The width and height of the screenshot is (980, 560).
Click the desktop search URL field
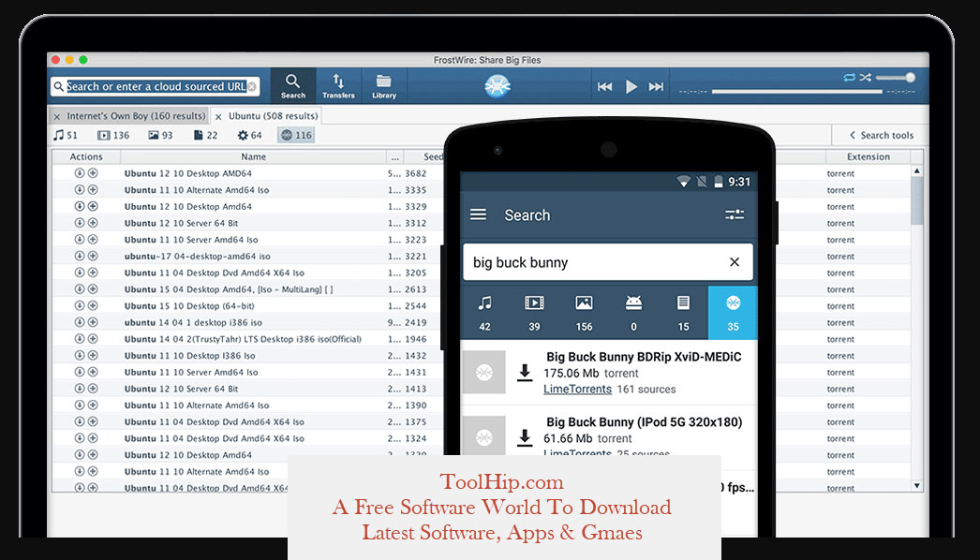[155, 86]
